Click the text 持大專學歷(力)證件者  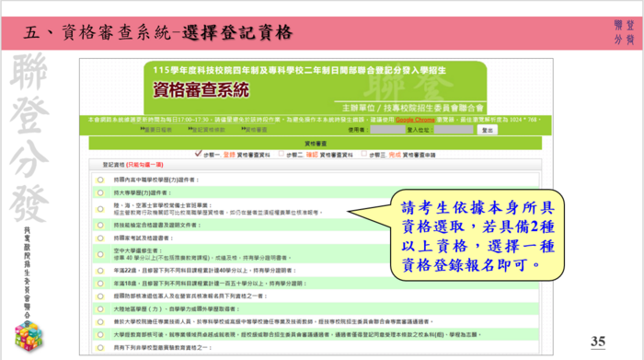[x=143, y=192]
